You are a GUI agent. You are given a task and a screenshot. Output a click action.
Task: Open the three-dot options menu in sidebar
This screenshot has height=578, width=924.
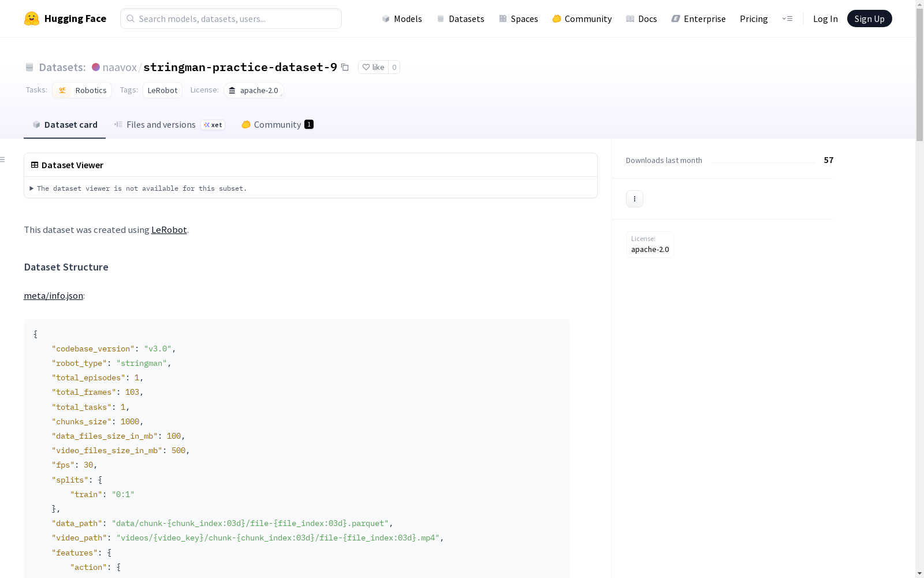click(635, 199)
